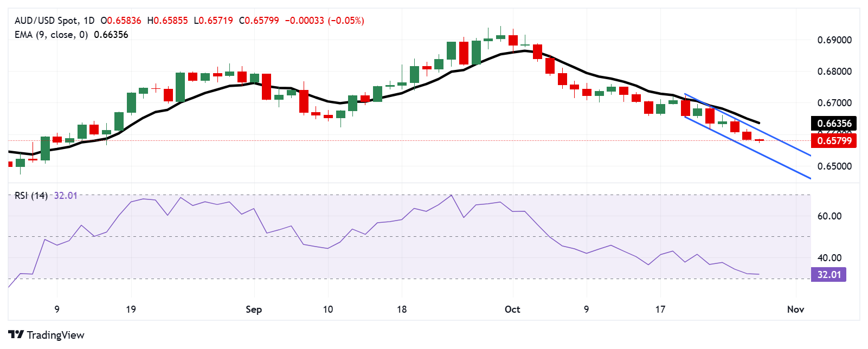Select the 60.00 RSI scale label
This screenshot has width=868, height=349.
click(x=829, y=216)
